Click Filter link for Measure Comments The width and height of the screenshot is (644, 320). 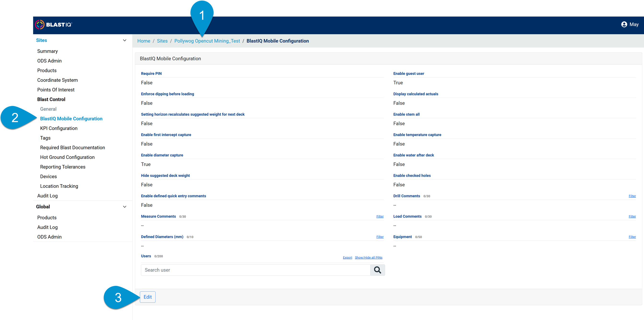point(380,216)
